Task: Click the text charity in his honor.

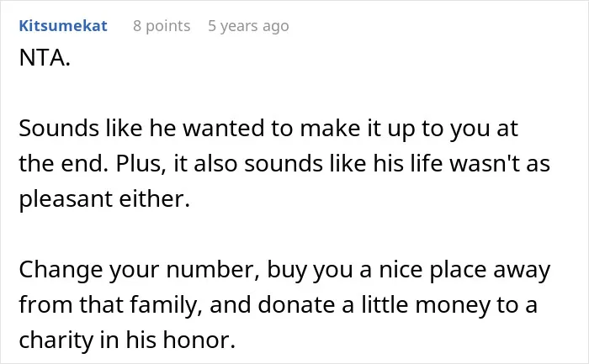Action: 127,340
